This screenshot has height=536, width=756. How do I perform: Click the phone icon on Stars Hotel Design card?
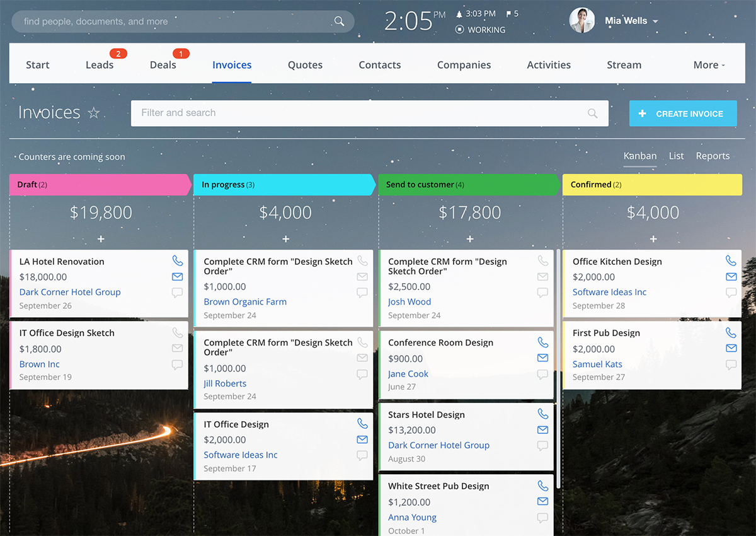(542, 414)
